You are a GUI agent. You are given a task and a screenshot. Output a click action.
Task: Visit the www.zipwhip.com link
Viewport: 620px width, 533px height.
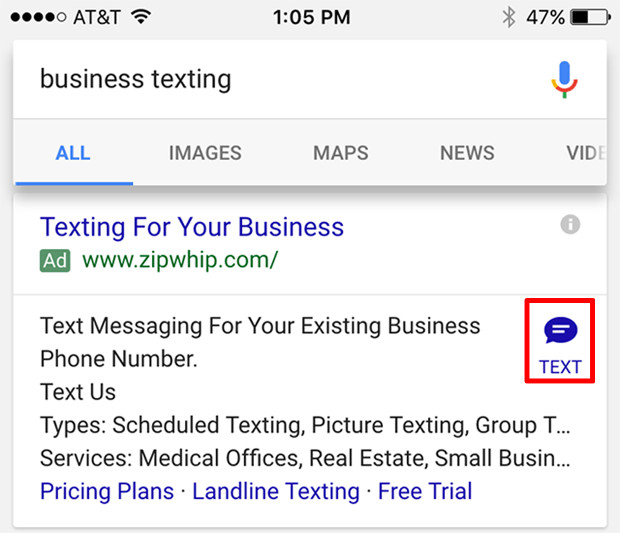point(180,261)
